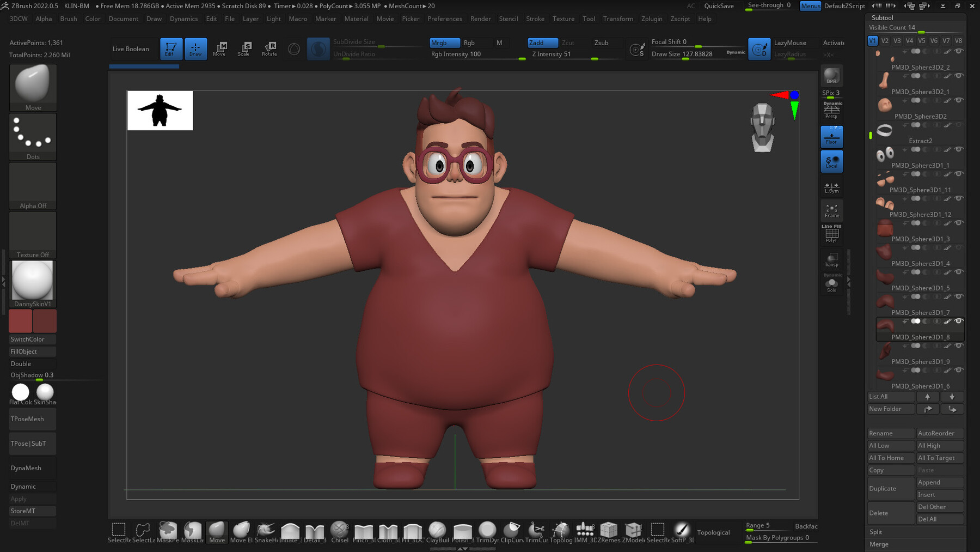This screenshot has width=980, height=552.
Task: Select the MaskPen brush
Action: click(x=168, y=532)
